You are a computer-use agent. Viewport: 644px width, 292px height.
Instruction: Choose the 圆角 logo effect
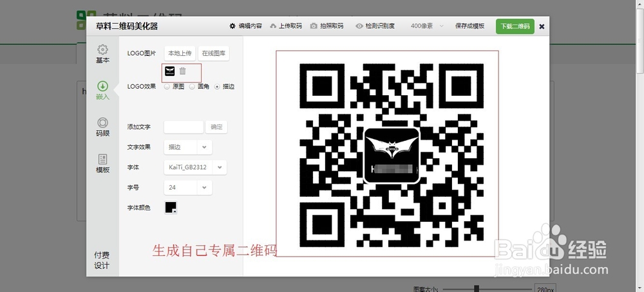(x=192, y=87)
